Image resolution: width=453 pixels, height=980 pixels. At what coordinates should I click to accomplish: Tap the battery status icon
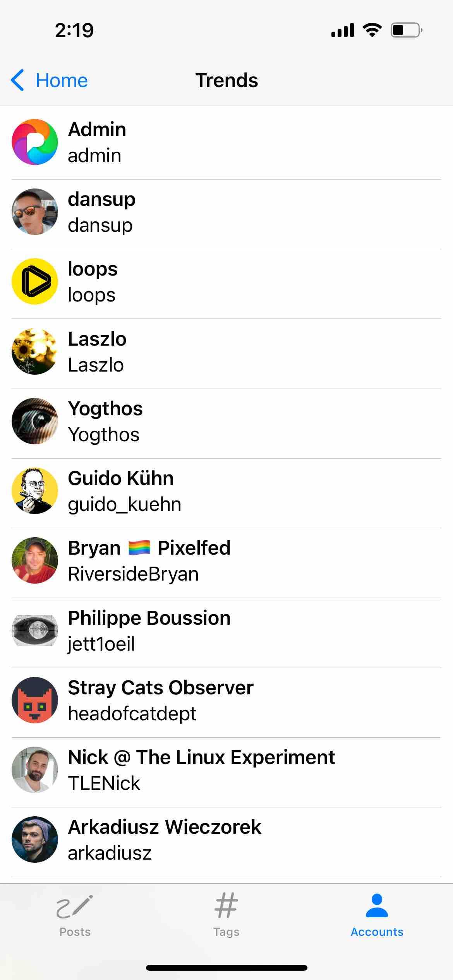tap(406, 30)
